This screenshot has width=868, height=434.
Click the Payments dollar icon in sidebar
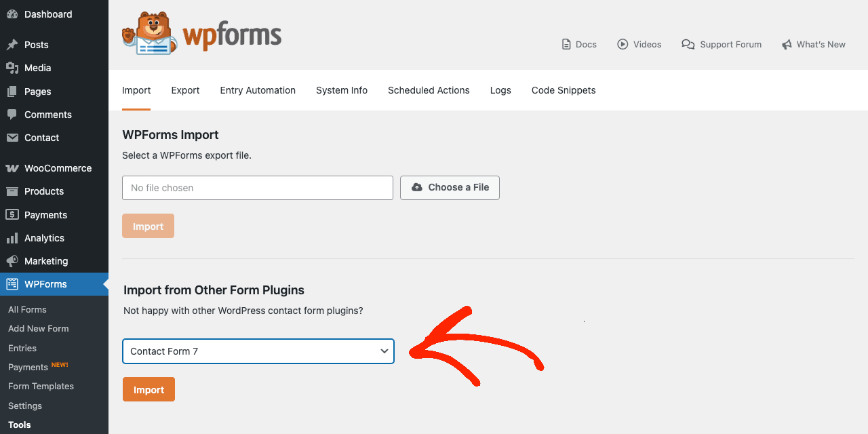pos(12,215)
